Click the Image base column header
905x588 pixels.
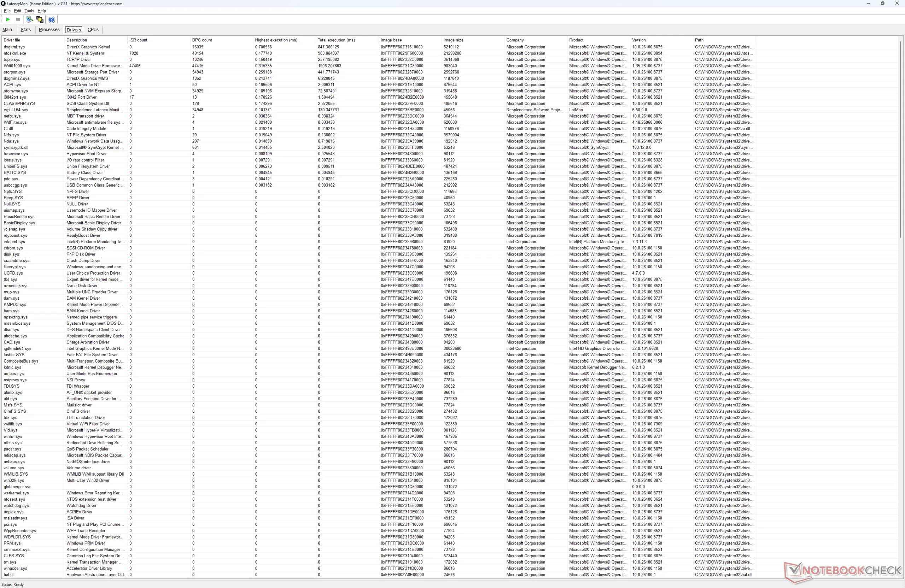tap(410, 40)
